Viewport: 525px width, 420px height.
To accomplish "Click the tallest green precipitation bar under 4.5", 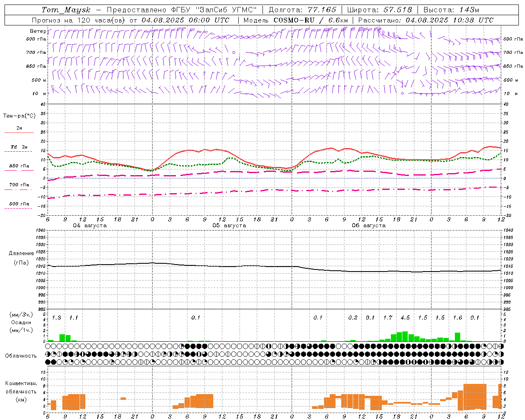I will pyautogui.click(x=405, y=336).
